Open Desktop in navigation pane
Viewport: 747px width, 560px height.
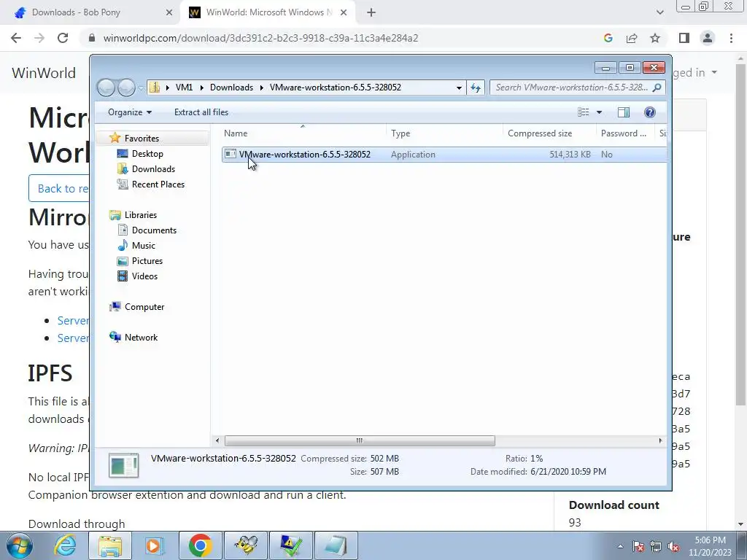(x=147, y=154)
